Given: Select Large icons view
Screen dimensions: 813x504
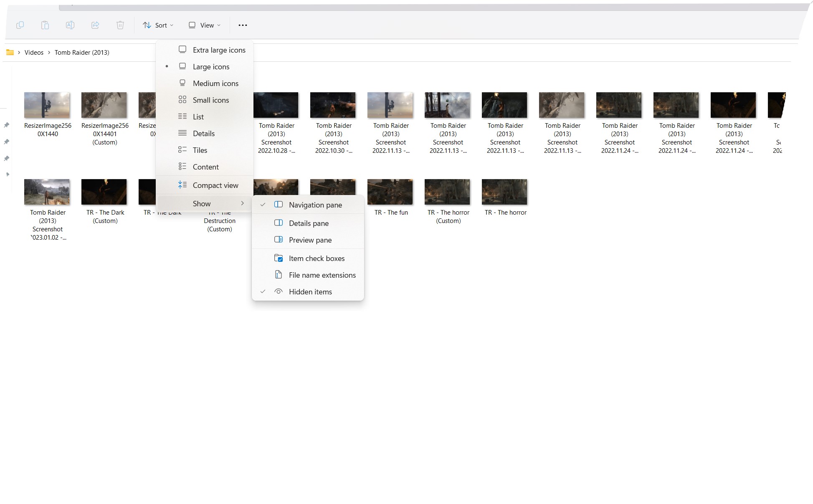Looking at the screenshot, I should point(205,66).
